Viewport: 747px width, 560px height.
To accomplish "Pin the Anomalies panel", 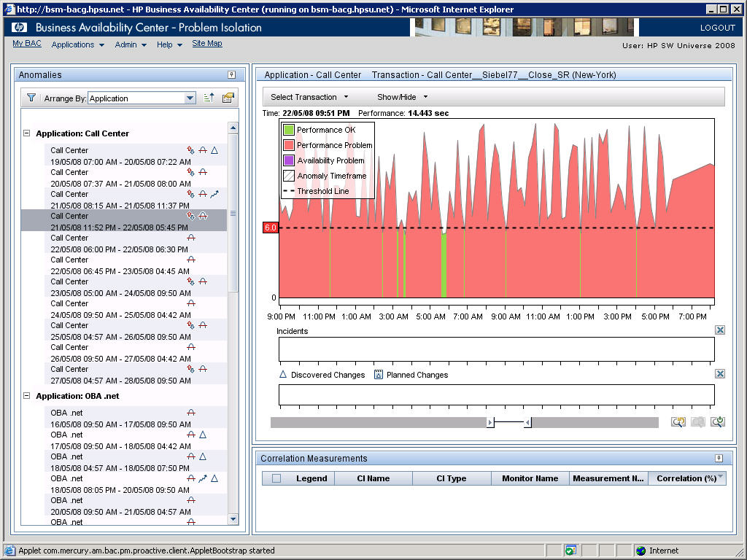I will point(231,75).
